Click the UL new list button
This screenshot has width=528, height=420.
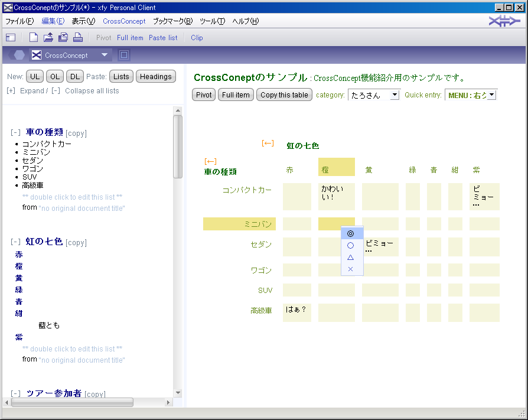pyautogui.click(x=35, y=76)
